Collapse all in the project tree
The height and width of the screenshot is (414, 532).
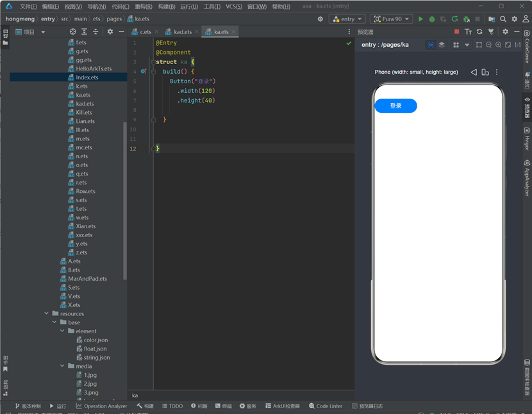[x=96, y=31]
